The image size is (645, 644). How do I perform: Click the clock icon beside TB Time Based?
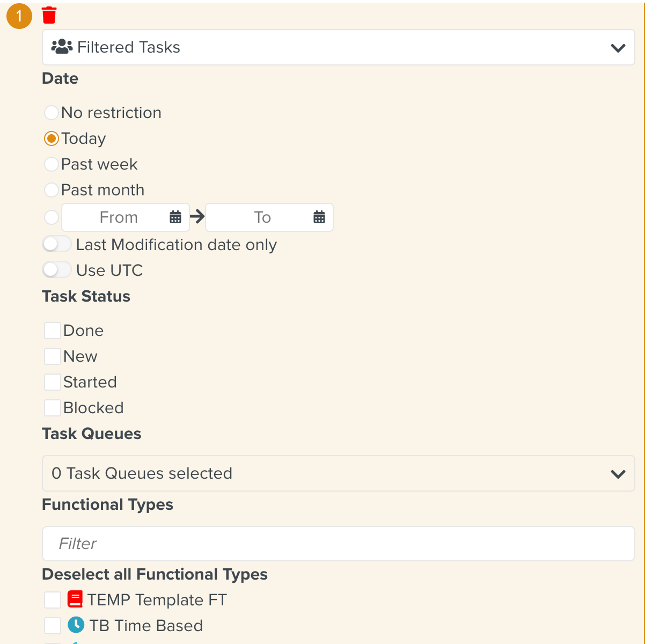tap(75, 625)
